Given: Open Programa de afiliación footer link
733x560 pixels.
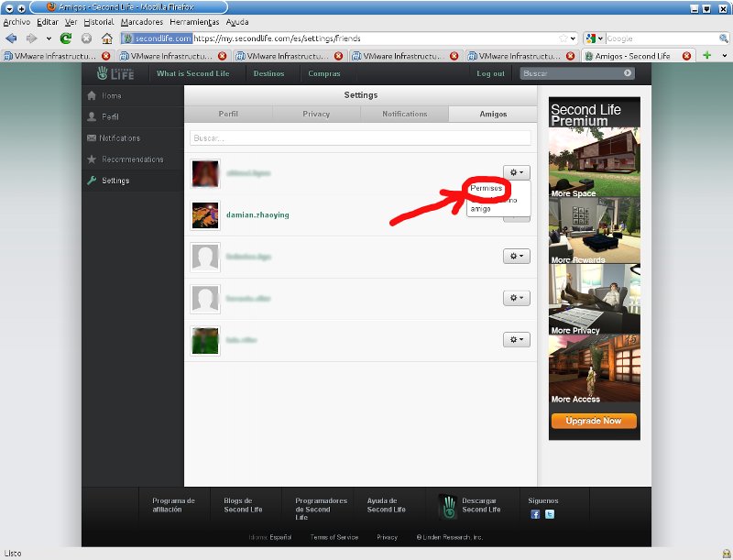Looking at the screenshot, I should pos(173,505).
